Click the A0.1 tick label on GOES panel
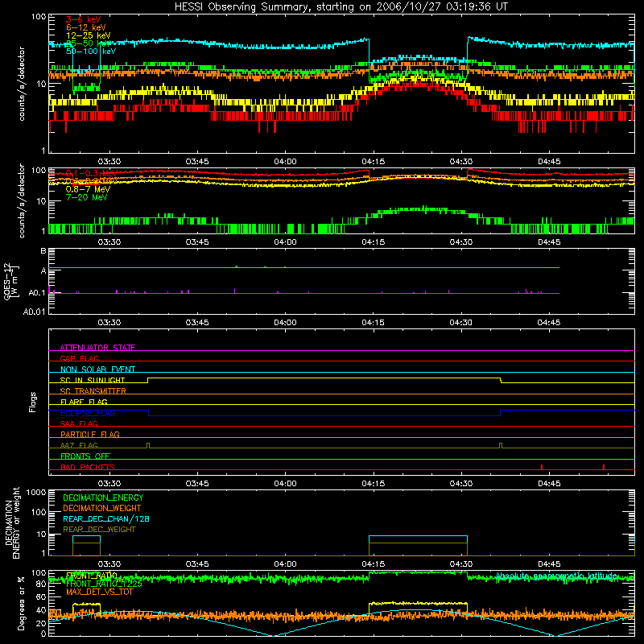The image size is (644, 644). coord(37,293)
